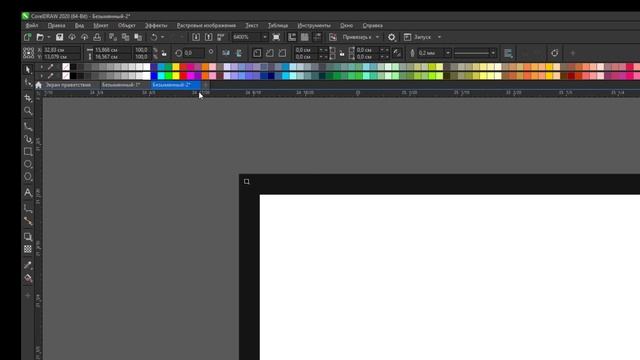The image size is (640, 360).
Task: Select the chamfered corner option
Action: coord(282,53)
